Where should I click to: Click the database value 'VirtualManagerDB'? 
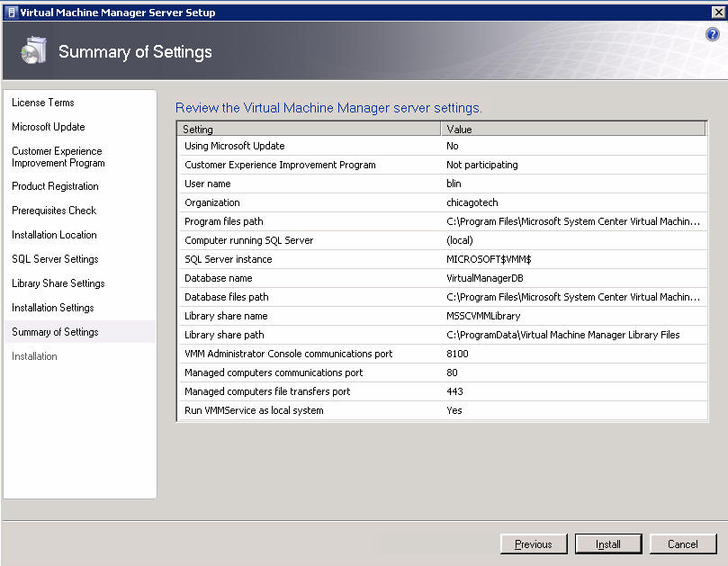(x=485, y=278)
